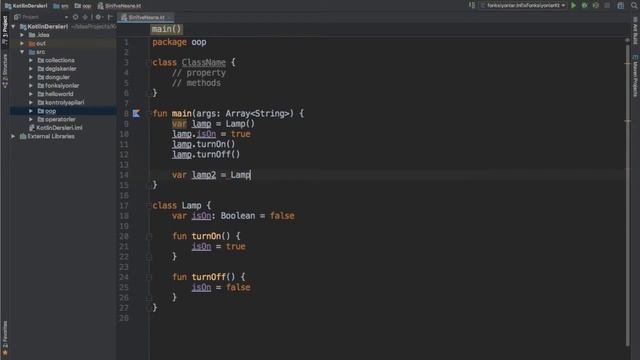Expand the .idea folder
Screen dimensions: 640x360
[x=22, y=35]
